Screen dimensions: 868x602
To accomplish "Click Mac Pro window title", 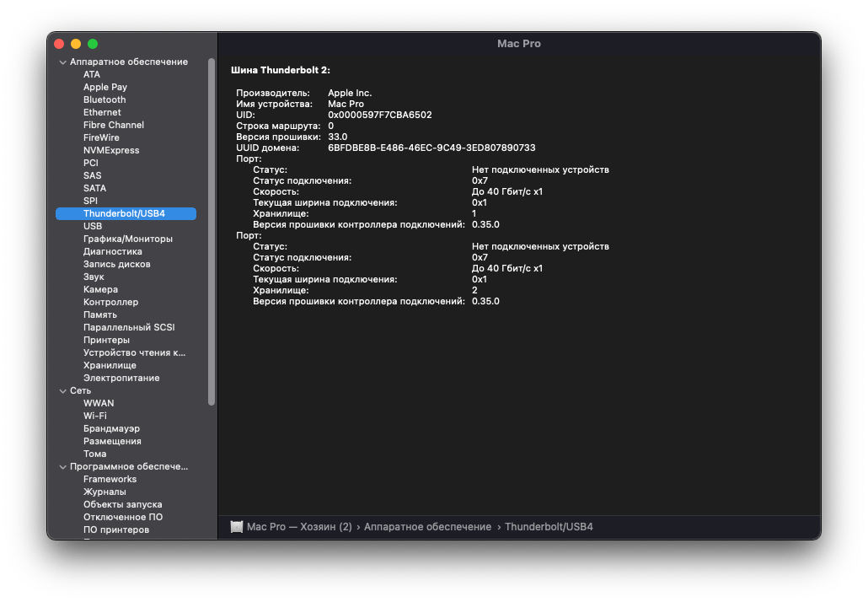I will pos(519,44).
